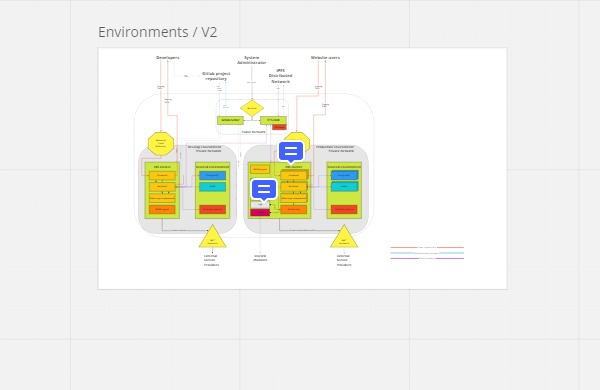Select the yellow diamond shape
Viewport: 600px width, 390px height.
point(252,108)
